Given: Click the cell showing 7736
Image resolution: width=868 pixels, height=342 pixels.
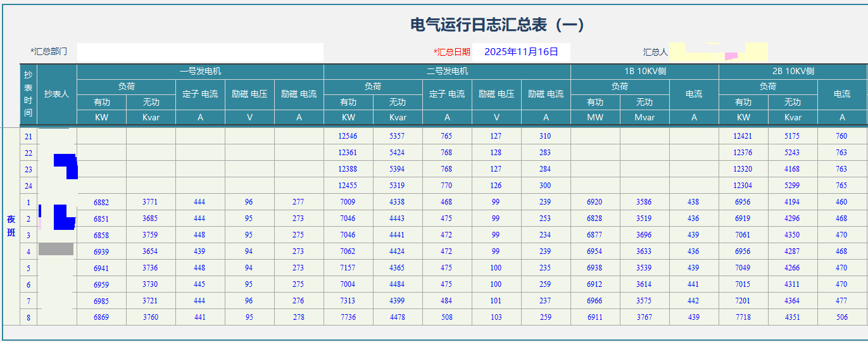Looking at the screenshot, I should [x=348, y=317].
